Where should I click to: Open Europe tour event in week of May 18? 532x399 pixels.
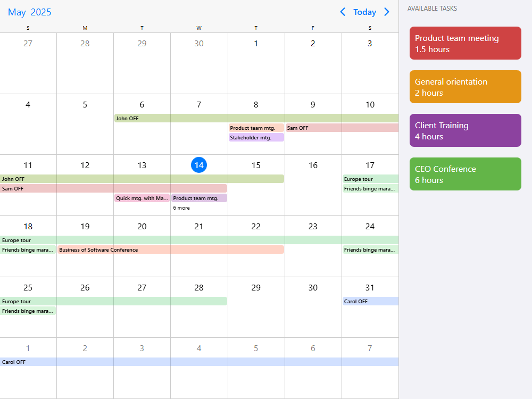pos(199,240)
